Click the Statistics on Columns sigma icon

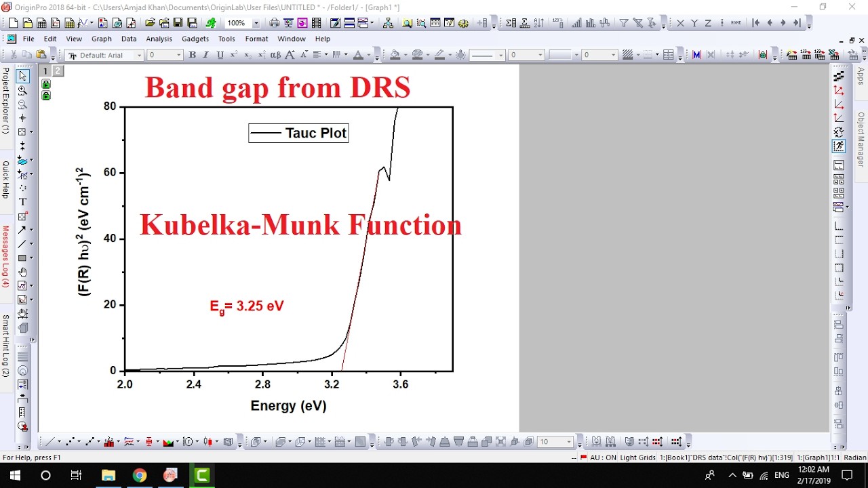511,23
